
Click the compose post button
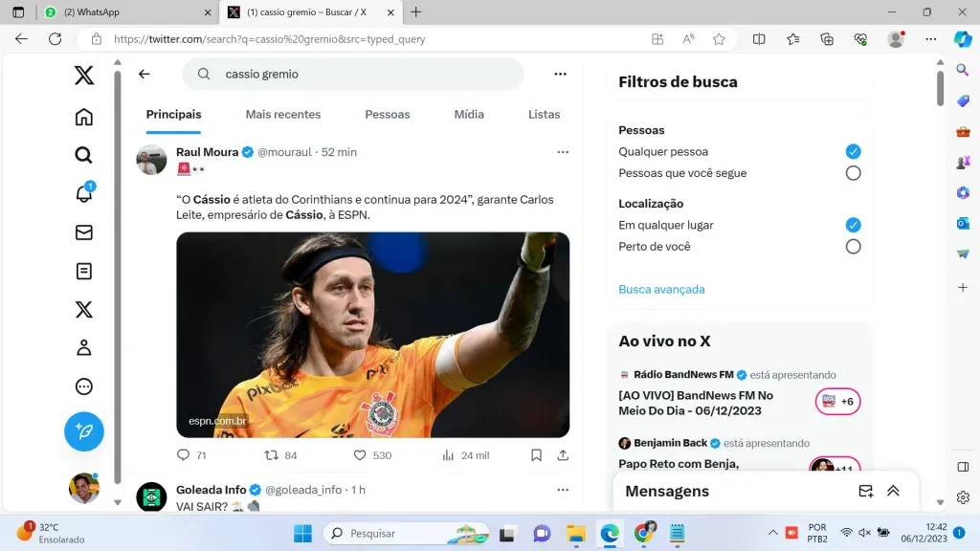pos(84,431)
